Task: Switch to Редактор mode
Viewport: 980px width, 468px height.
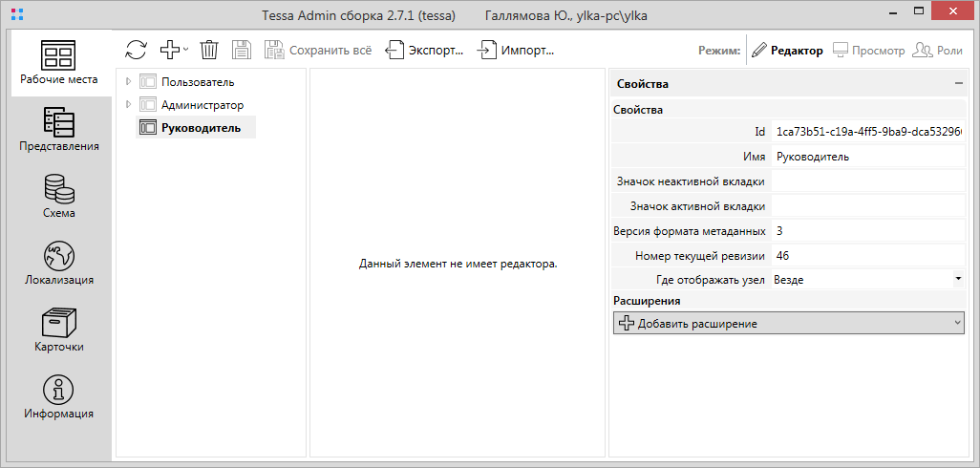Action: pyautogui.click(x=786, y=51)
